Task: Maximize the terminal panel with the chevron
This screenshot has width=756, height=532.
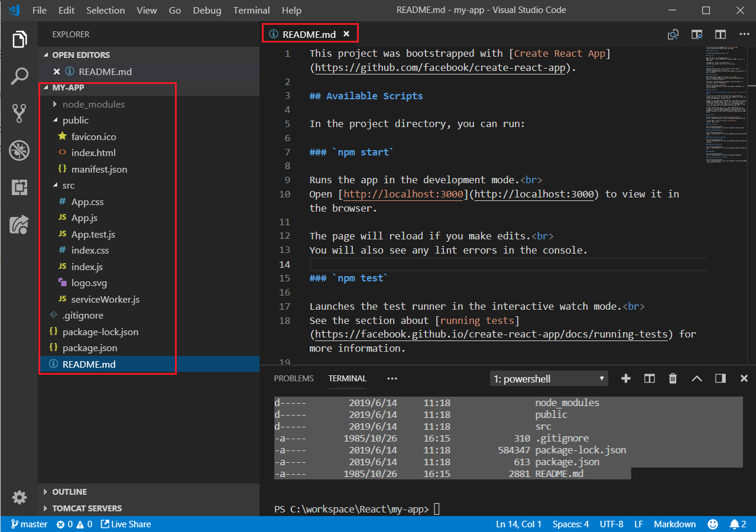Action: (x=696, y=378)
